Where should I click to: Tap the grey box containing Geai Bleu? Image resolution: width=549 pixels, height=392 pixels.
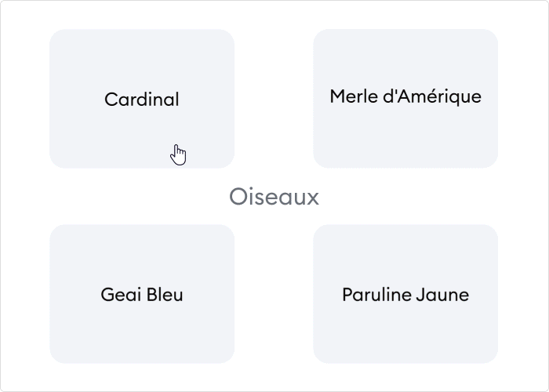(142, 294)
